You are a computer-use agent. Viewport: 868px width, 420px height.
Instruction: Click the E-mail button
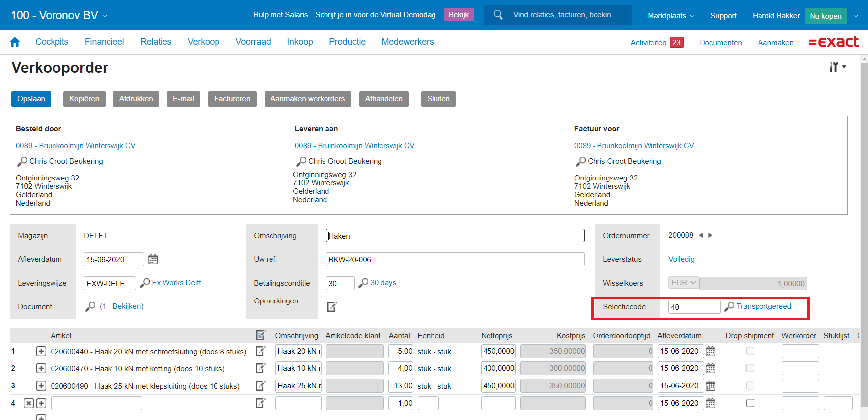point(183,99)
